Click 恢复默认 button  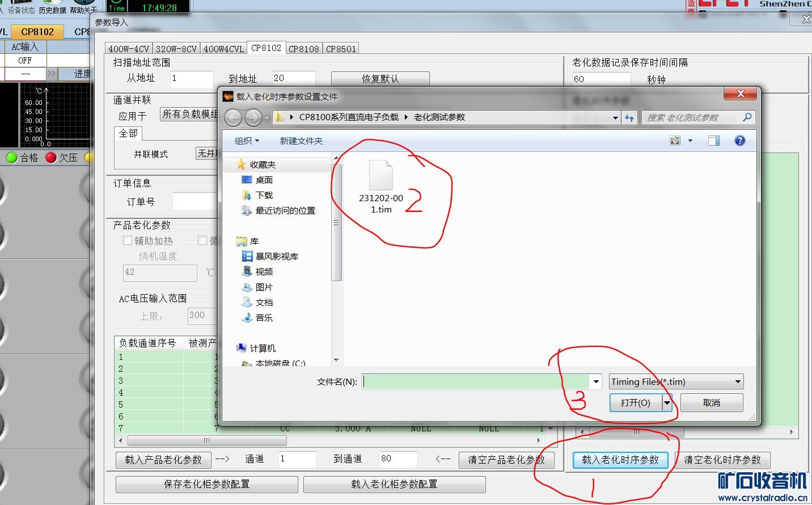click(x=380, y=79)
